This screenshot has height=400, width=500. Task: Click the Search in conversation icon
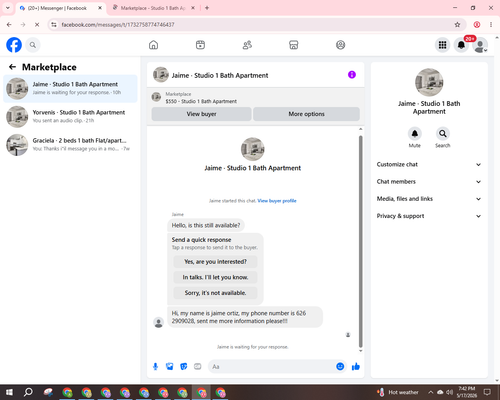pyautogui.click(x=443, y=134)
